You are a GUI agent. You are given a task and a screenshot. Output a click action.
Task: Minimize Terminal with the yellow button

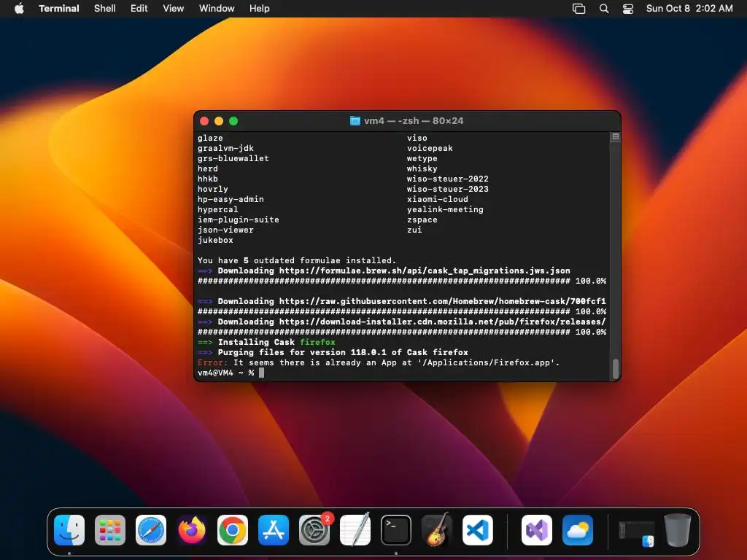click(219, 121)
